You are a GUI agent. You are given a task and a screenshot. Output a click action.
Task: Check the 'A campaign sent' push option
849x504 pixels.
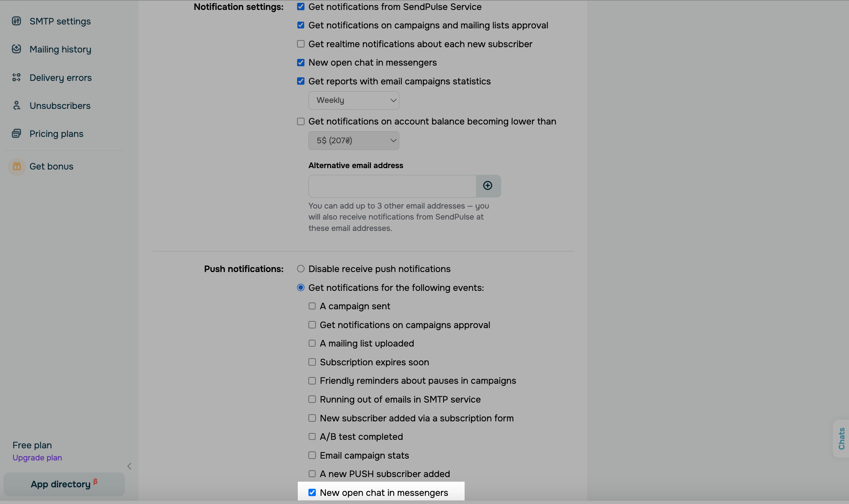pyautogui.click(x=312, y=306)
